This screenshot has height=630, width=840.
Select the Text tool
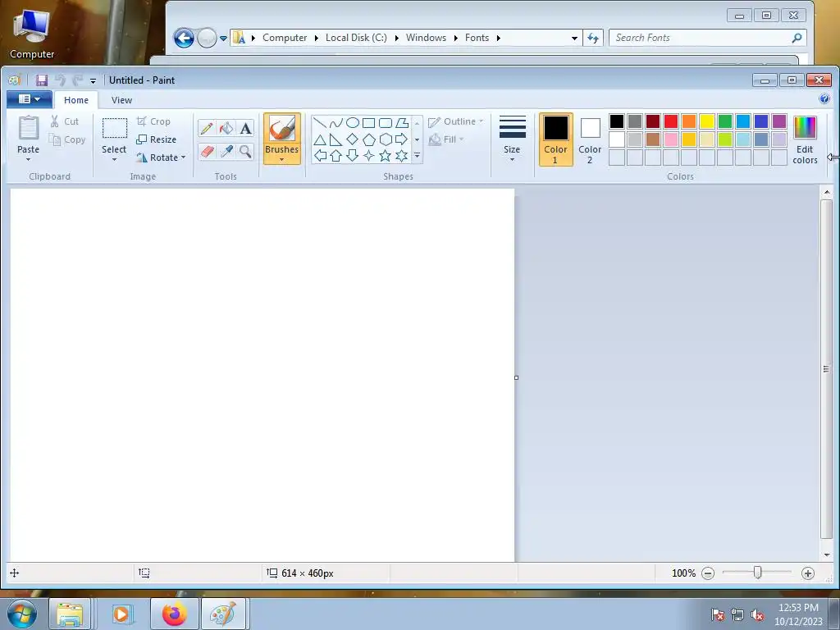(245, 128)
